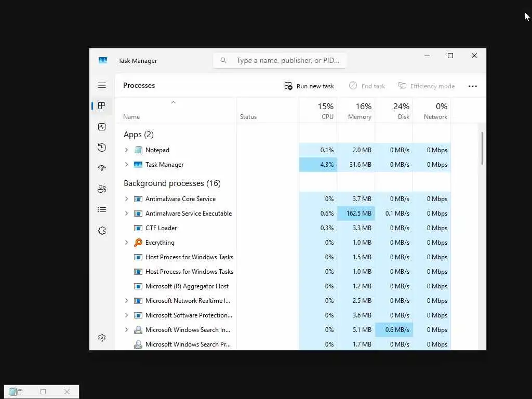Viewport: 532px width, 399px height.
Task: Close the Task Manager window
Action: 474,56
